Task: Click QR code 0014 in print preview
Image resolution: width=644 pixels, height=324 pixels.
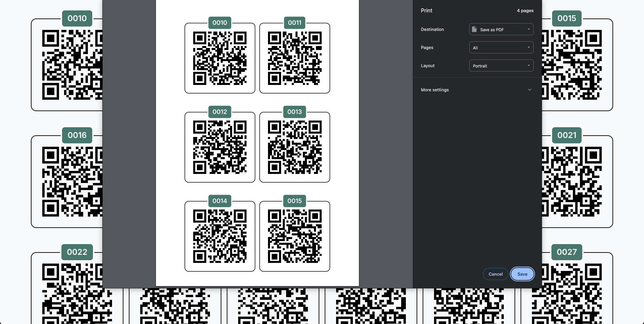Action: click(x=220, y=236)
